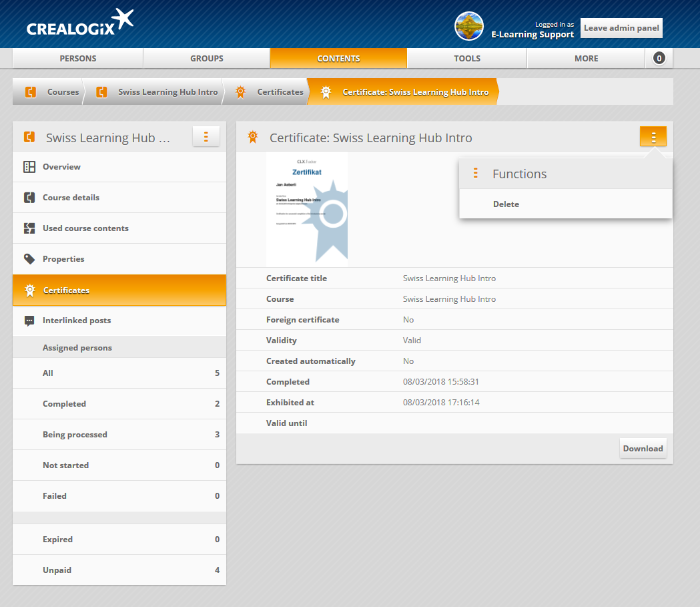Click the Overview grid icon
This screenshot has width=700, height=607.
[29, 167]
